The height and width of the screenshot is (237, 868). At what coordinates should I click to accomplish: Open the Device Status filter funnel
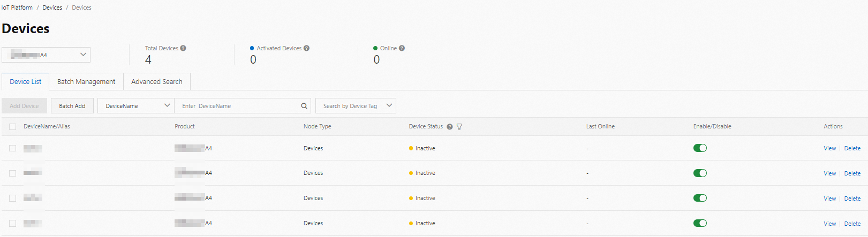pyautogui.click(x=459, y=127)
